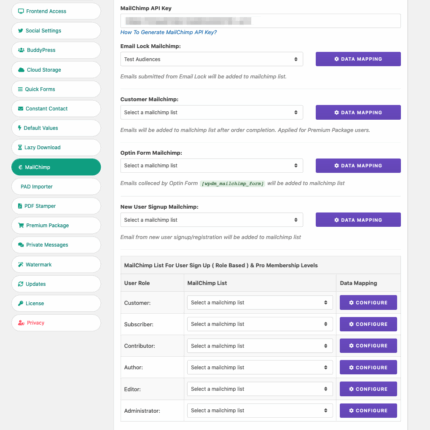430x430 pixels.
Task: Open the Privacy tab
Action: coord(56,323)
